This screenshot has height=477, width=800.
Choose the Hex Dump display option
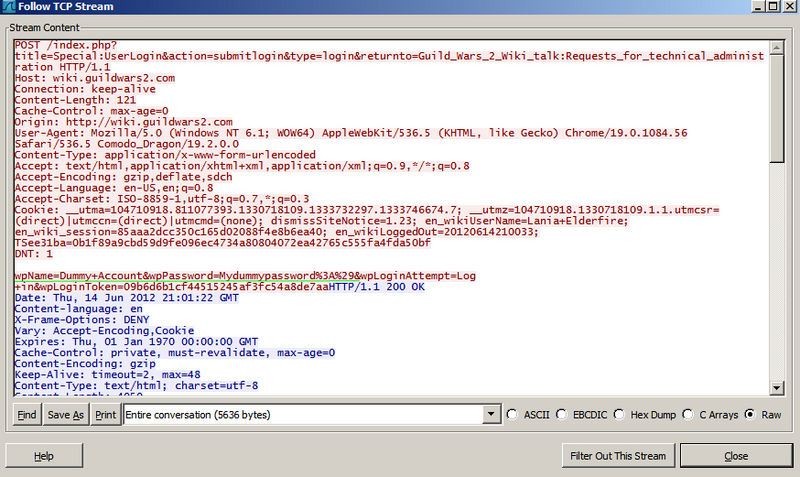[619, 415]
